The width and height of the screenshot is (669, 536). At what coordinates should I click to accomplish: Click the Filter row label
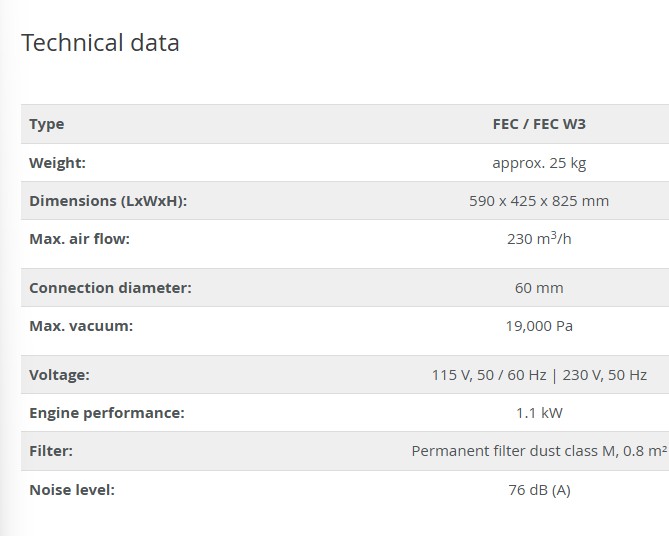[51, 451]
